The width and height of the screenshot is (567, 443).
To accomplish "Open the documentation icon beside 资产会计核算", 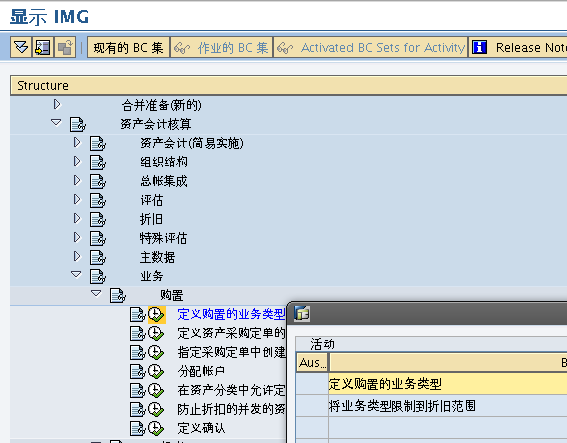I will (78, 124).
